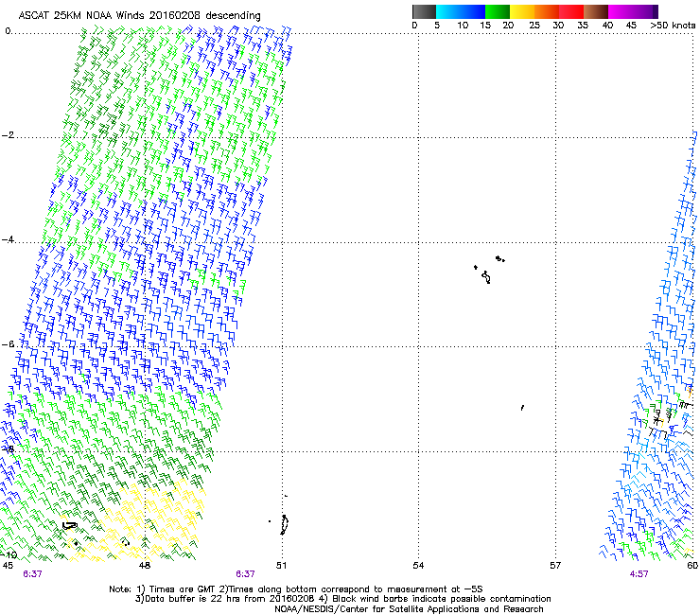This screenshot has width=700, height=615.
Task: Click the longitude label '54'
Action: pos(418,566)
